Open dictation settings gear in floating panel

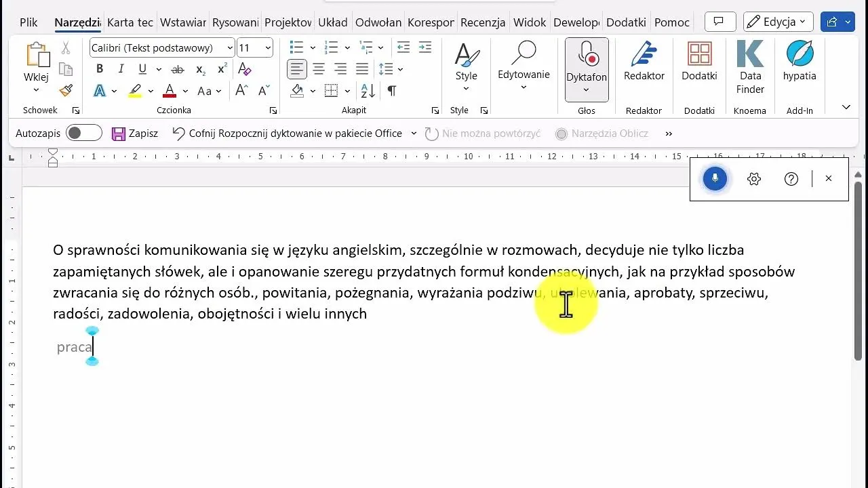(x=753, y=178)
